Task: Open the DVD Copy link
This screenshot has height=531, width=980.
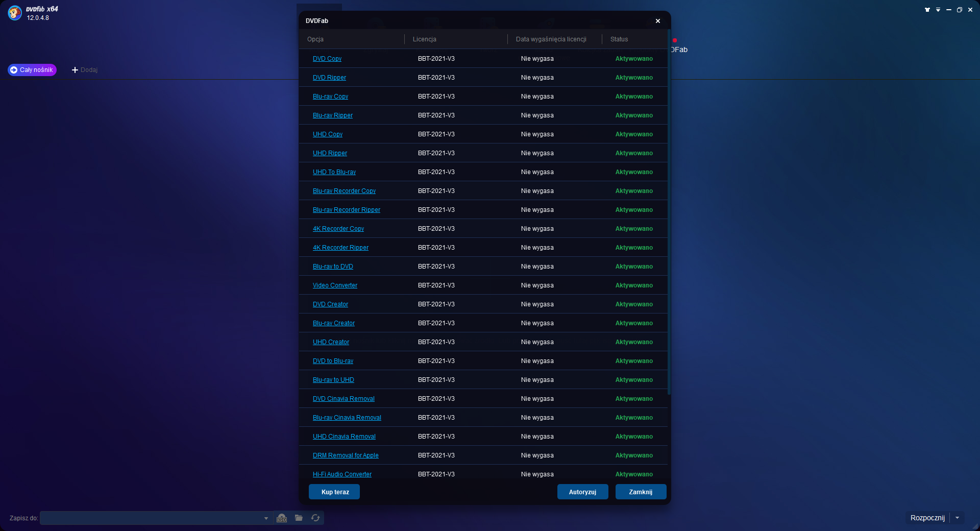Action: click(x=327, y=59)
